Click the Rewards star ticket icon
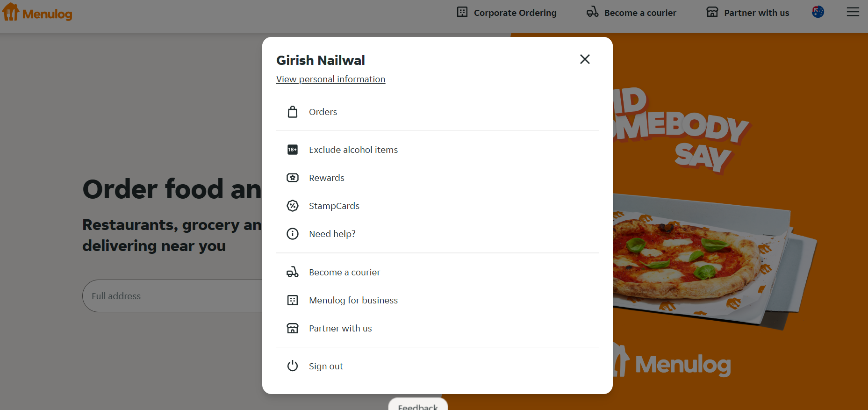The height and width of the screenshot is (410, 868). coord(293,178)
